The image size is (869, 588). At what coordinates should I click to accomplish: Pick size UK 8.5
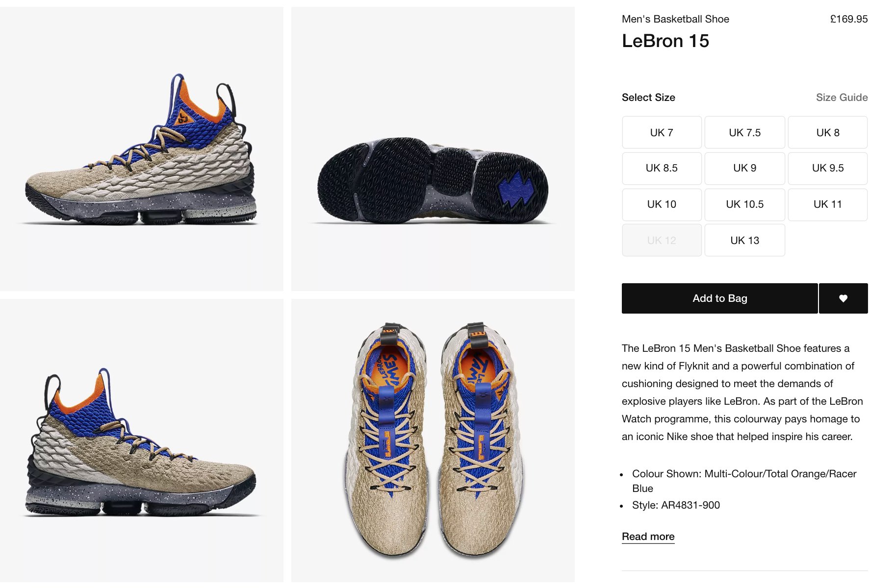pos(662,168)
